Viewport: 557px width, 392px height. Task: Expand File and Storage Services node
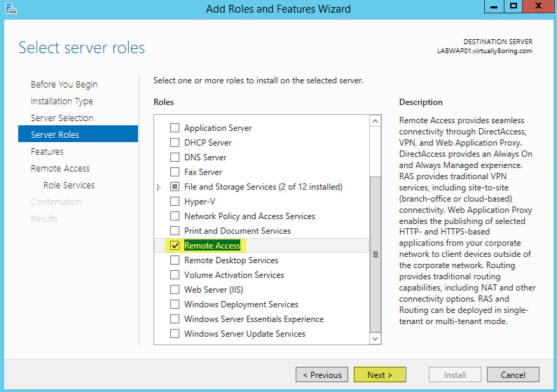(x=159, y=187)
